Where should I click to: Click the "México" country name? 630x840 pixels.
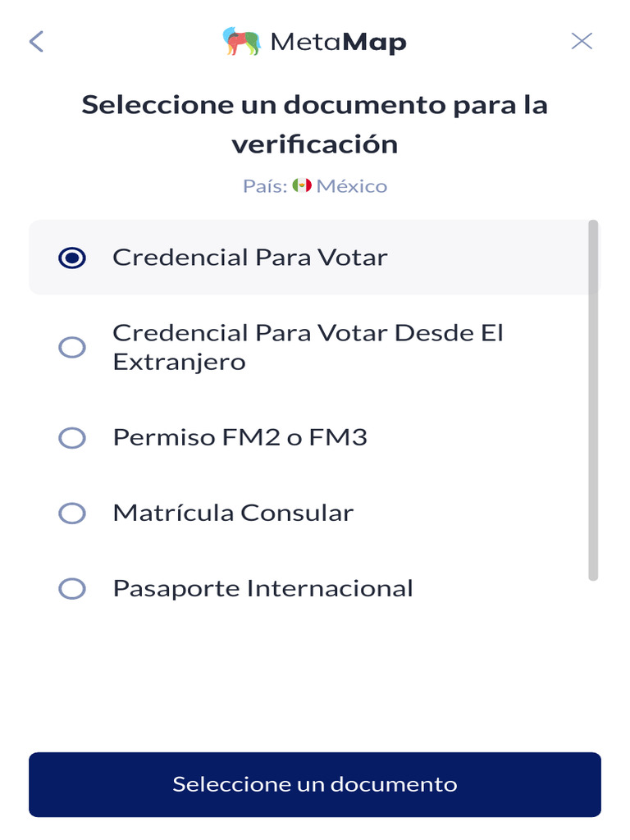tap(352, 186)
